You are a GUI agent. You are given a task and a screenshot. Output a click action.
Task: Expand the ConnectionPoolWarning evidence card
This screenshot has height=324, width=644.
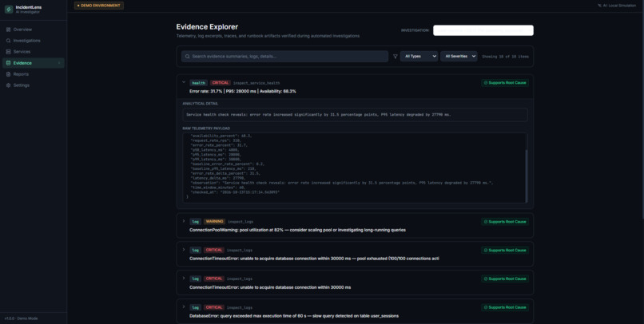pyautogui.click(x=184, y=221)
